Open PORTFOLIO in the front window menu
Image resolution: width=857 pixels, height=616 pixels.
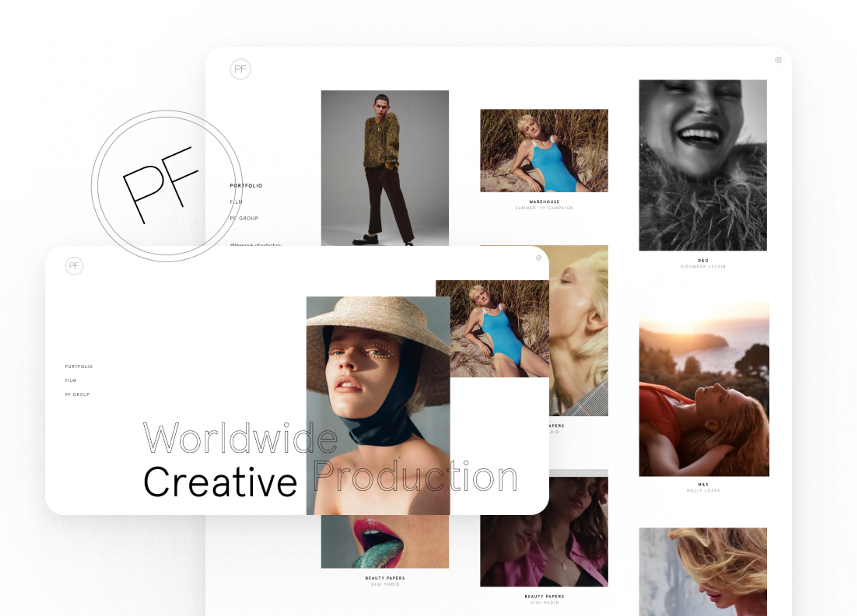pyautogui.click(x=79, y=366)
